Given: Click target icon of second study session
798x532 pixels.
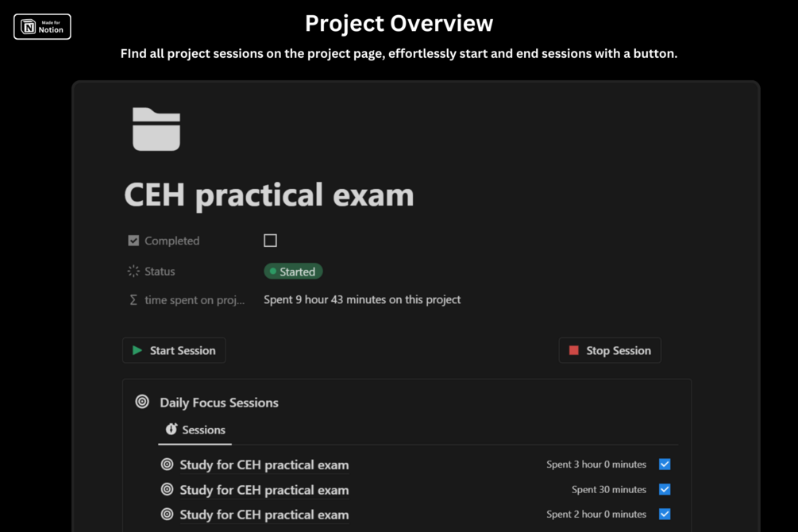Looking at the screenshot, I should [x=167, y=489].
